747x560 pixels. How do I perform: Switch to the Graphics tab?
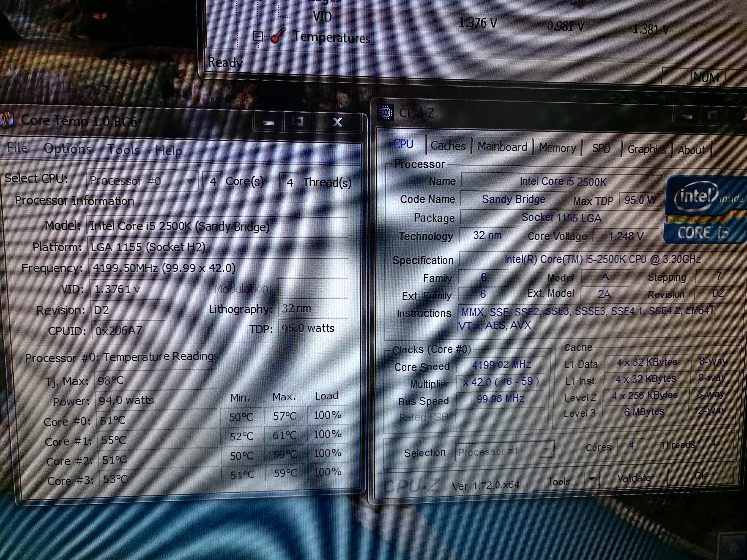pyautogui.click(x=647, y=150)
